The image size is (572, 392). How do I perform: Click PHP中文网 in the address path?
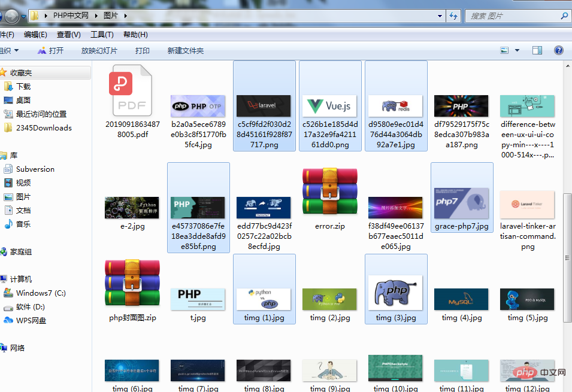71,16
